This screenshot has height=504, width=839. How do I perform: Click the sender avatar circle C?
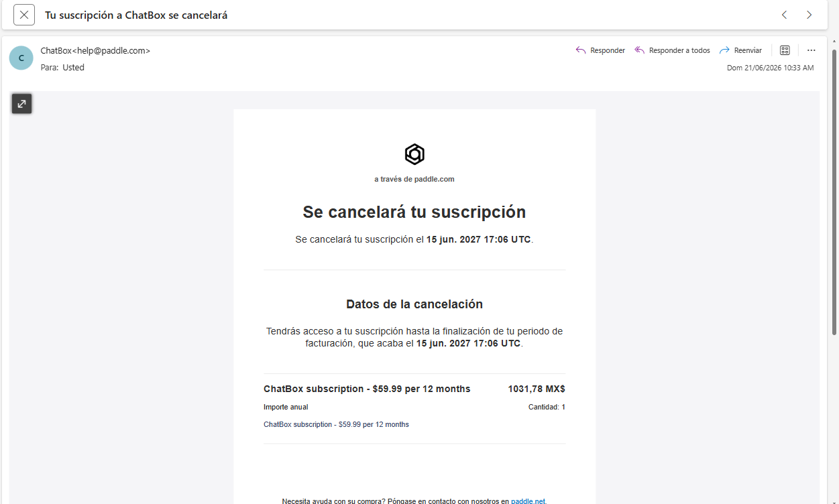click(x=21, y=58)
